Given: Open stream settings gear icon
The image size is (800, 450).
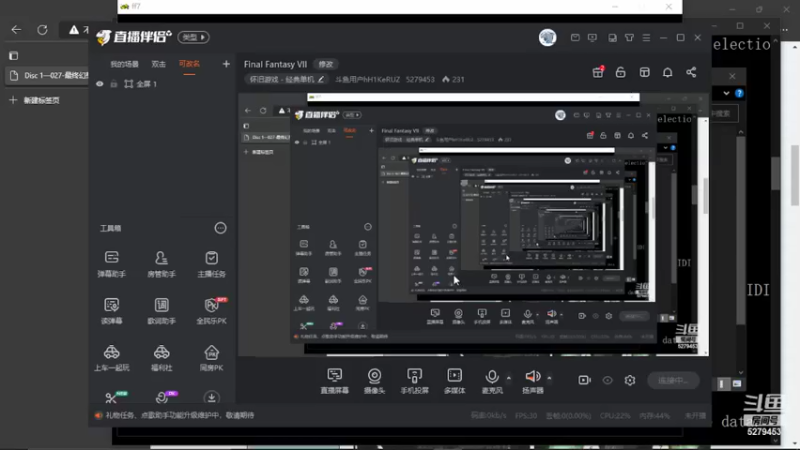Looking at the screenshot, I should pos(630,380).
